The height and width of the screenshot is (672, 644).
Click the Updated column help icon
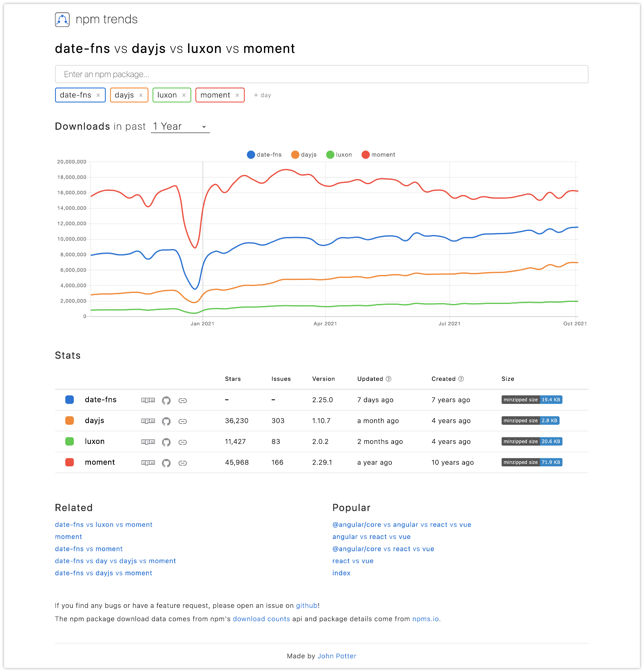[389, 379]
